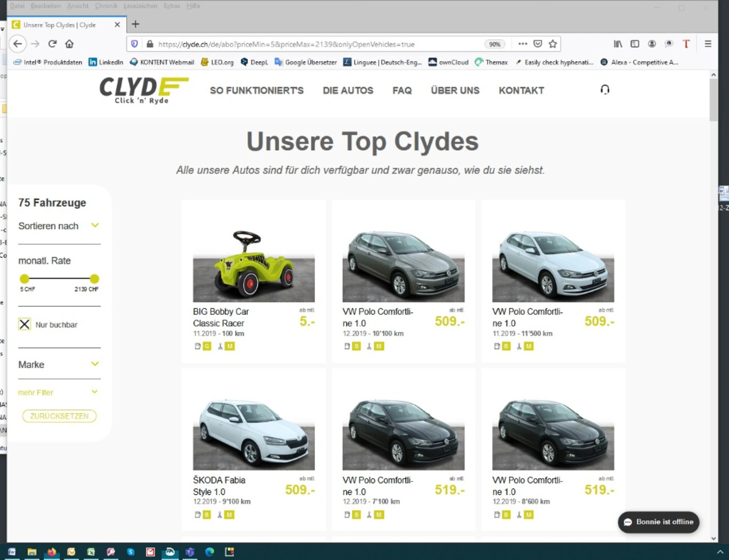This screenshot has height=560, width=729.
Task: Open the Chronik menu
Action: [x=106, y=6]
